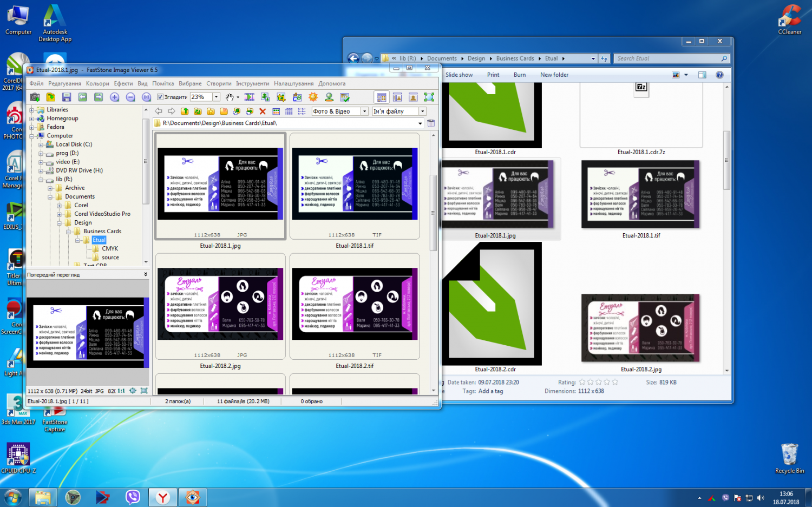Viewport: 812px width, 507px height.
Task: Click Slide show in Explorer toolbar
Action: [x=459, y=75]
